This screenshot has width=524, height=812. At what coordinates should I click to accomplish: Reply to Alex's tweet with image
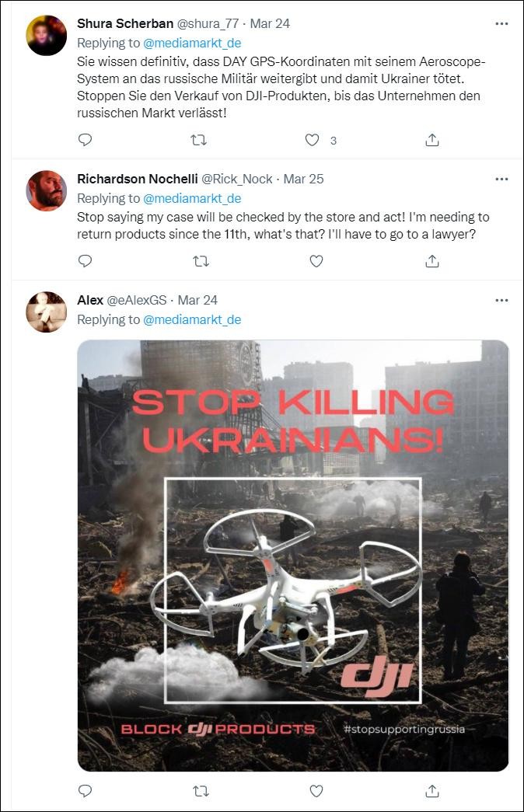86,791
